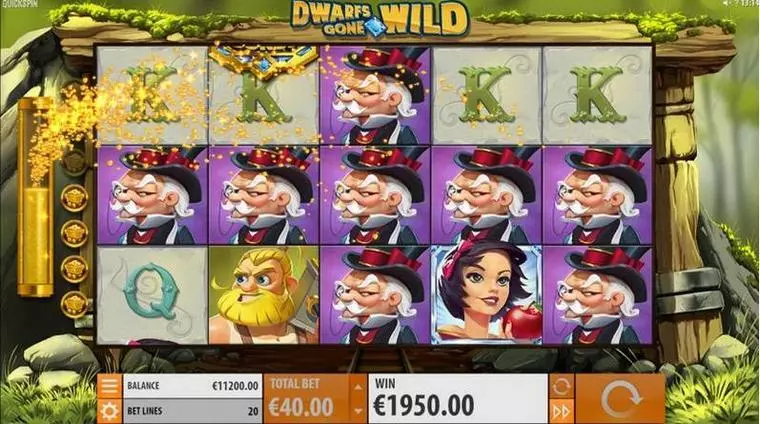
Task: Decrease total bet with down arrow
Action: (358, 411)
